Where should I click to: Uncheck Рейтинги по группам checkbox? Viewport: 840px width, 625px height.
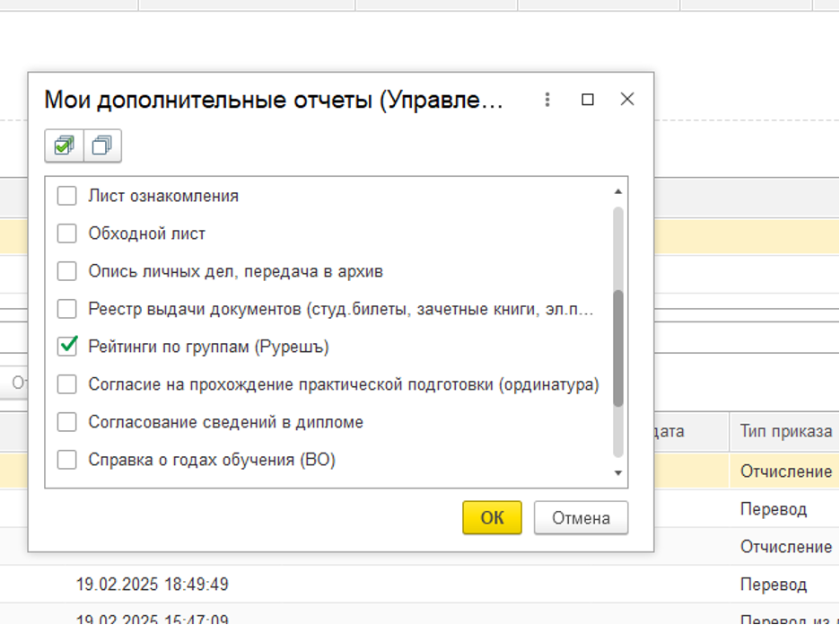click(67, 347)
